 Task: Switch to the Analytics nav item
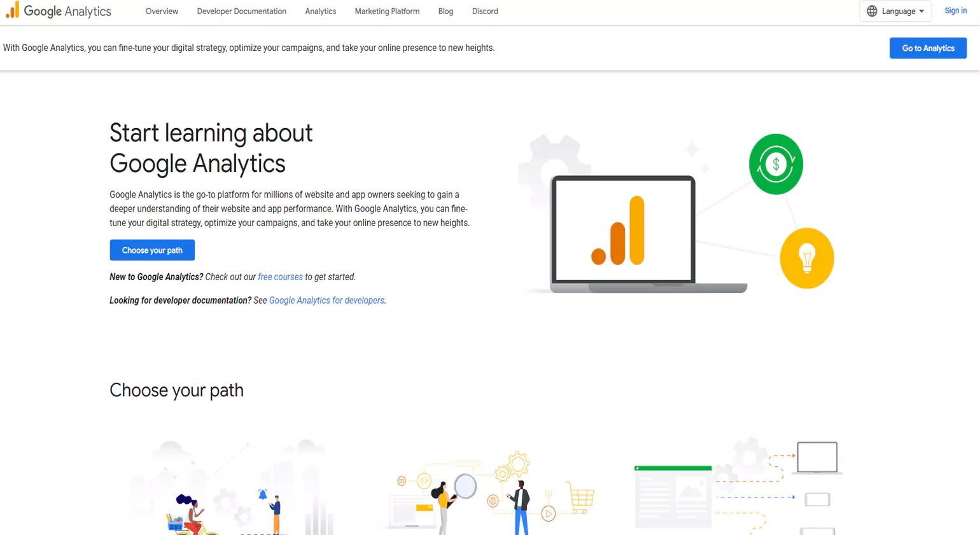(320, 11)
